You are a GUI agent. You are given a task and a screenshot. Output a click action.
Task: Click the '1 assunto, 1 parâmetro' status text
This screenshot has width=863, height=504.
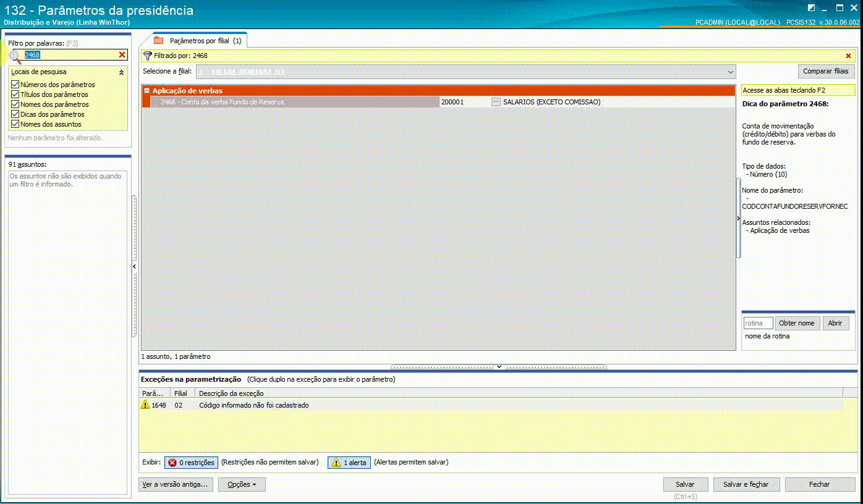pyautogui.click(x=176, y=356)
